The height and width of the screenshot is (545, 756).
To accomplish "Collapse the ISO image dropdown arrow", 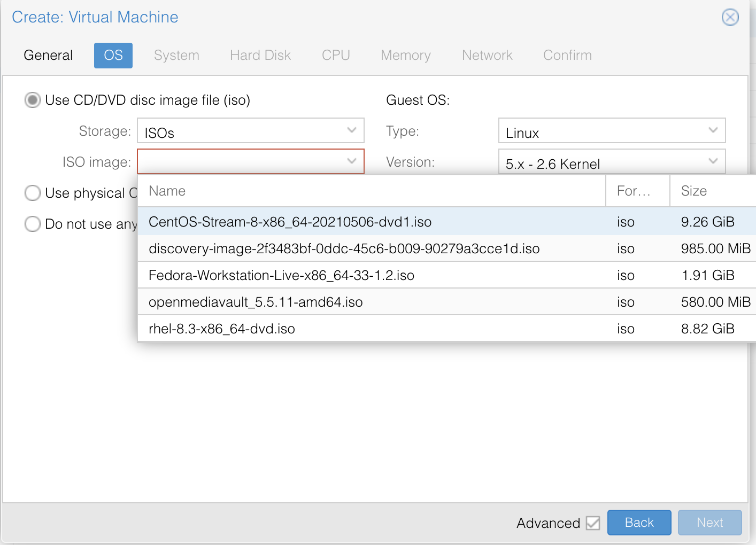I will (x=352, y=161).
